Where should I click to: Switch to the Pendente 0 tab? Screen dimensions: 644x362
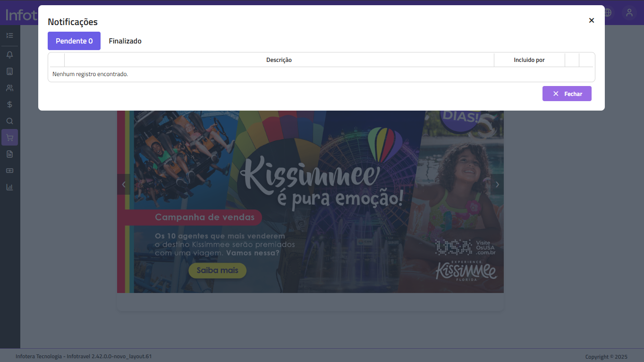[74, 41]
